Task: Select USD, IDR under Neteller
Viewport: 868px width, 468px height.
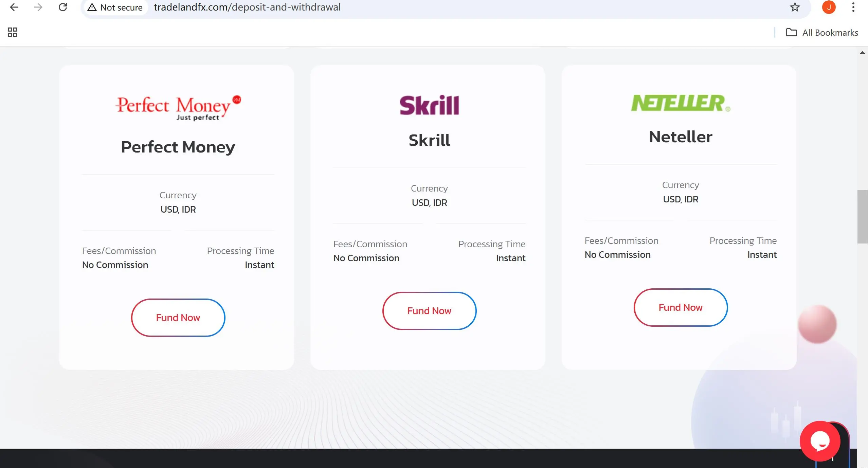Action: pos(681,199)
